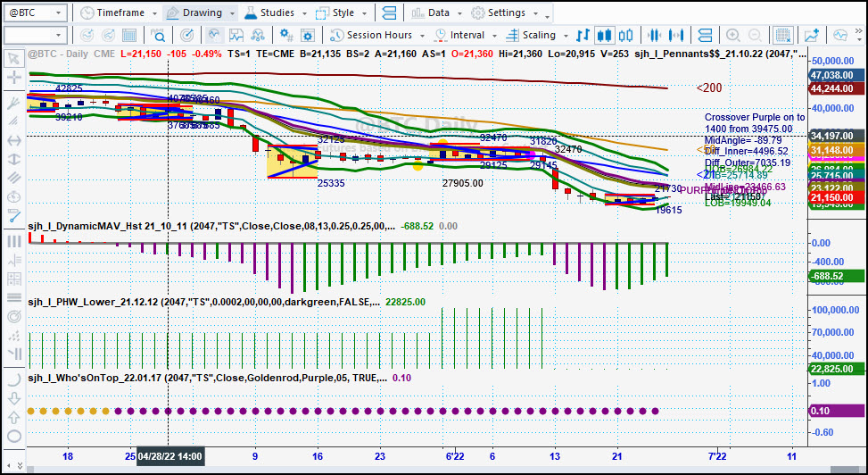Choose the vertical lines drawing tool

(14, 241)
